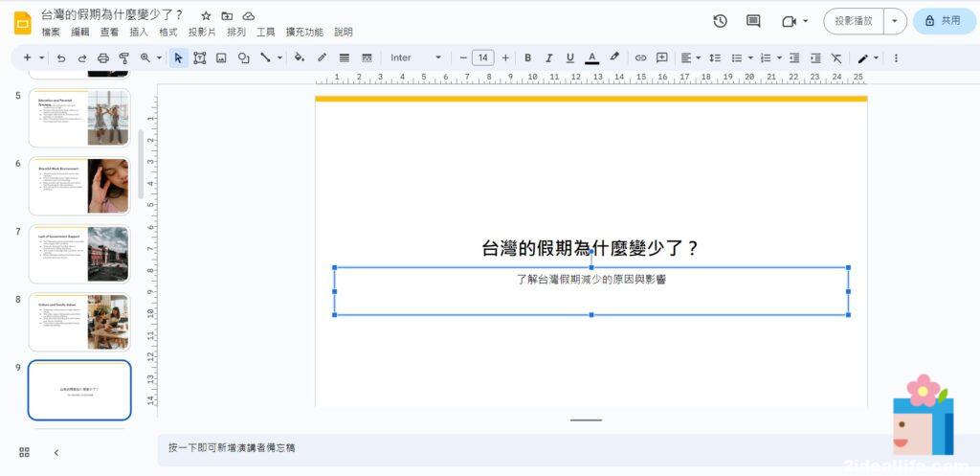Star this presentation
Image resolution: width=980 pixels, height=476 pixels.
[x=206, y=16]
